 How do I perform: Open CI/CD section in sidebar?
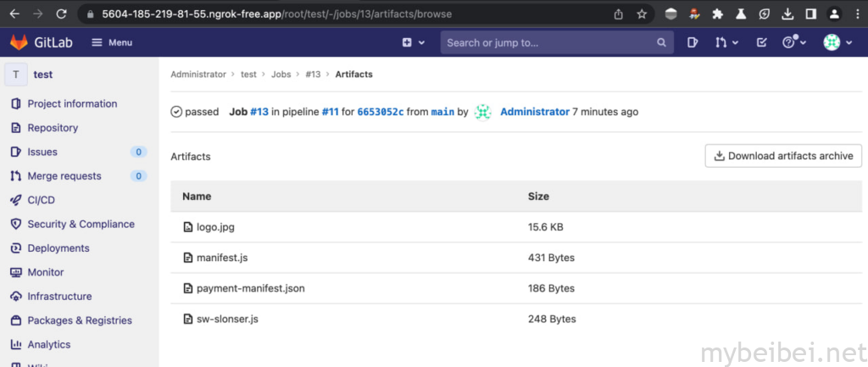click(42, 200)
